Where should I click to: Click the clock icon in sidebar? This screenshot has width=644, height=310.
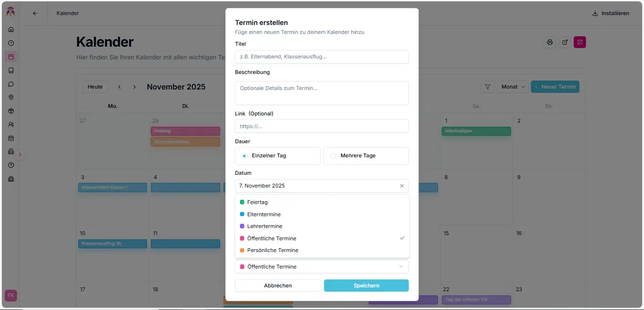pyautogui.click(x=11, y=43)
